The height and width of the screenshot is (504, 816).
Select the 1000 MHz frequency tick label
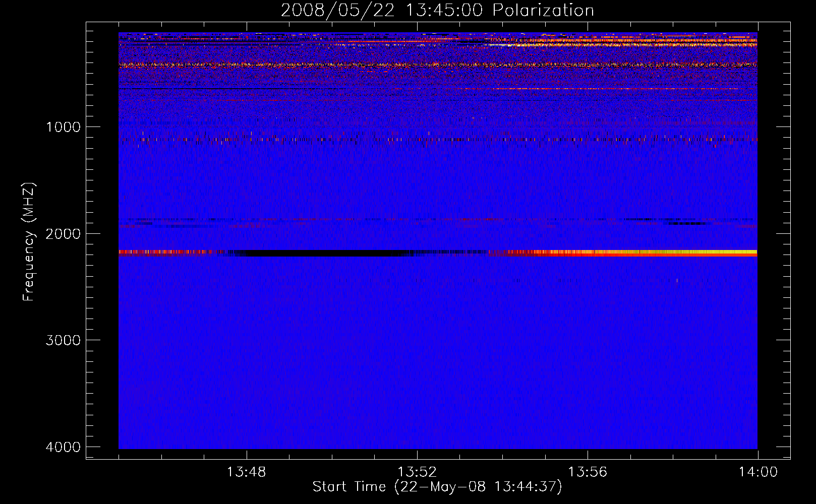[x=63, y=127]
